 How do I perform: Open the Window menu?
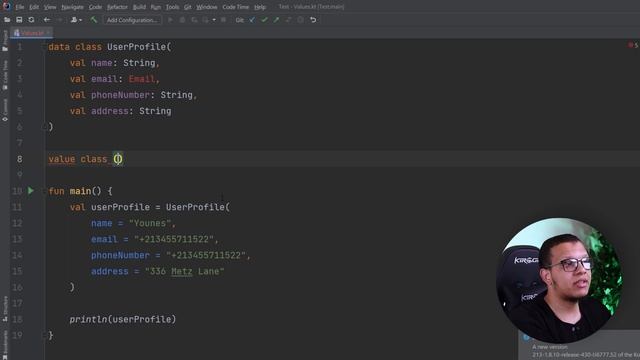(x=207, y=7)
